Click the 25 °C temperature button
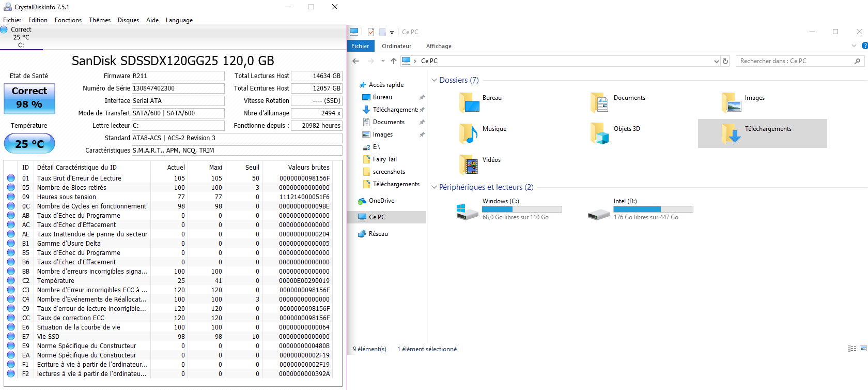Viewport: 868px width, 390px height. click(29, 144)
